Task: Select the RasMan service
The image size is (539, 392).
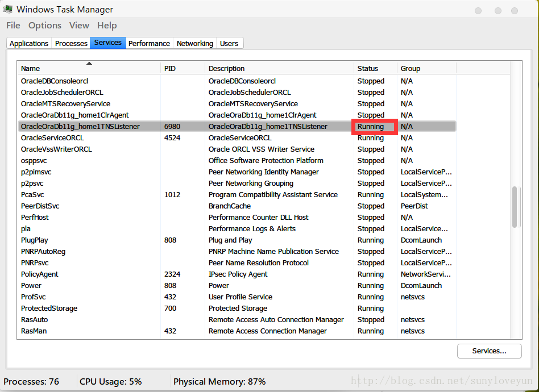Action: pos(34,331)
